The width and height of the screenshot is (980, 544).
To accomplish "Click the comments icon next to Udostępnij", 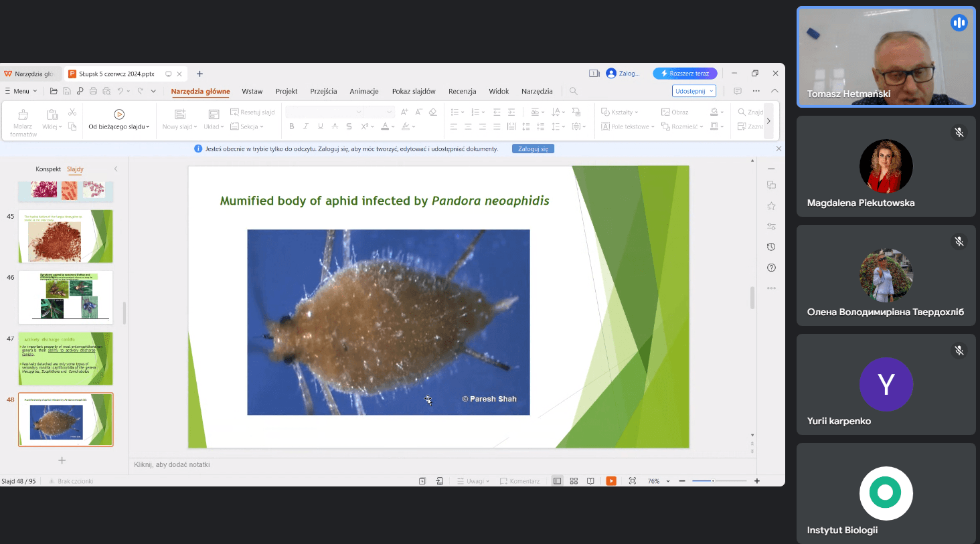I will click(x=738, y=91).
